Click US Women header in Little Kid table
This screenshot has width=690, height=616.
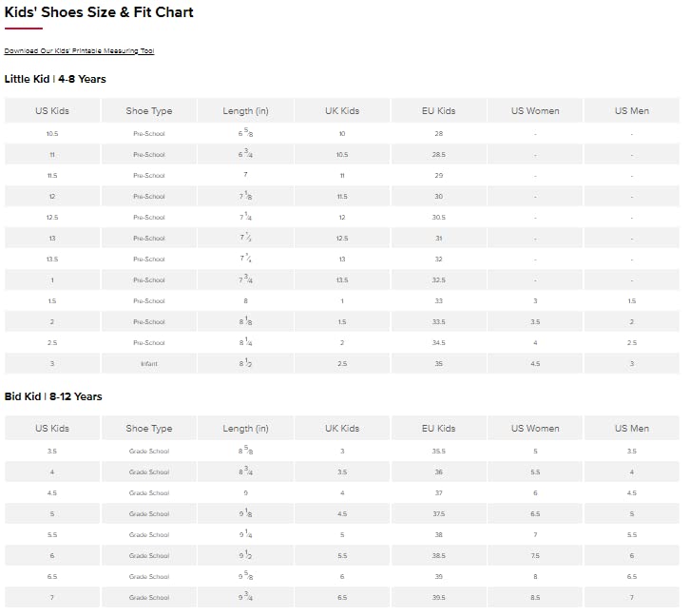(x=535, y=111)
